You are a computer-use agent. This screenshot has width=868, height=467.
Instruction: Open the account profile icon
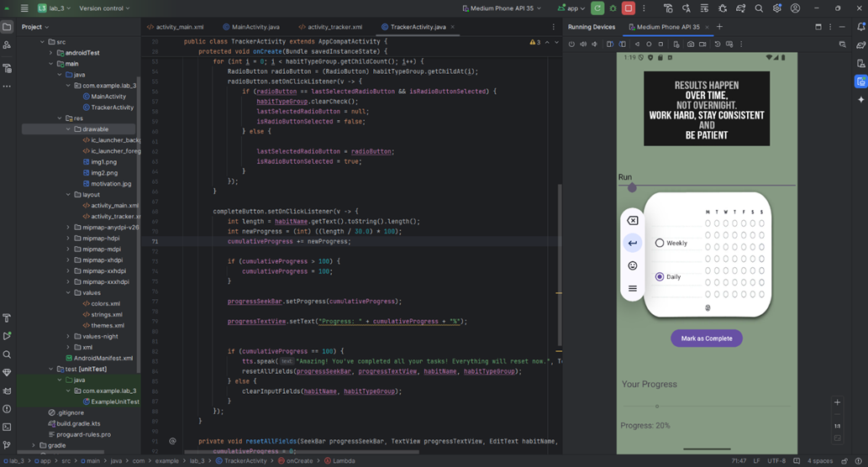tap(796, 8)
